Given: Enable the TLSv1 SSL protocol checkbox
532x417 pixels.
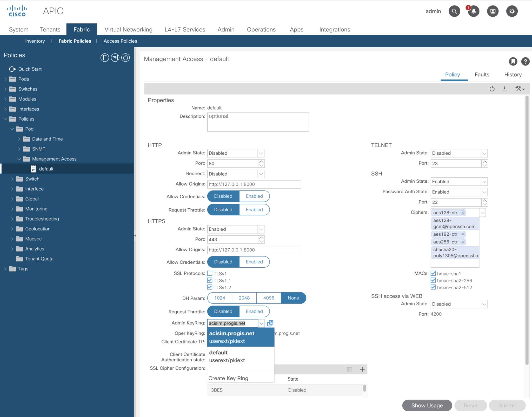Looking at the screenshot, I should point(210,273).
